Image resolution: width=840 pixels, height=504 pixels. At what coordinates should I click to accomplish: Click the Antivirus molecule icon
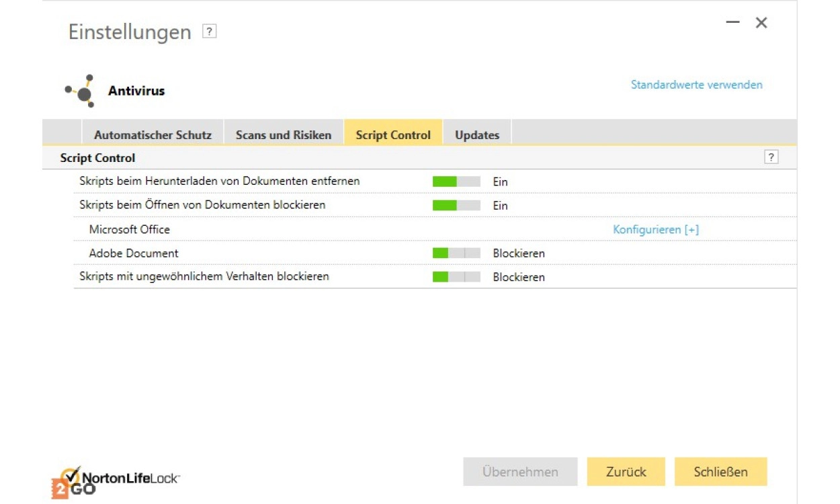click(82, 91)
